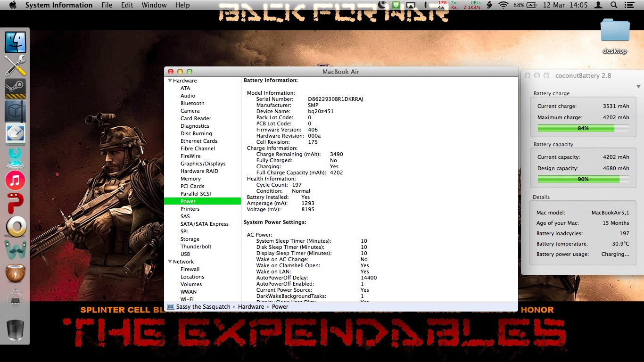Click the AirPlay display menu bar icon
The width and height of the screenshot is (644, 362).
[411, 5]
